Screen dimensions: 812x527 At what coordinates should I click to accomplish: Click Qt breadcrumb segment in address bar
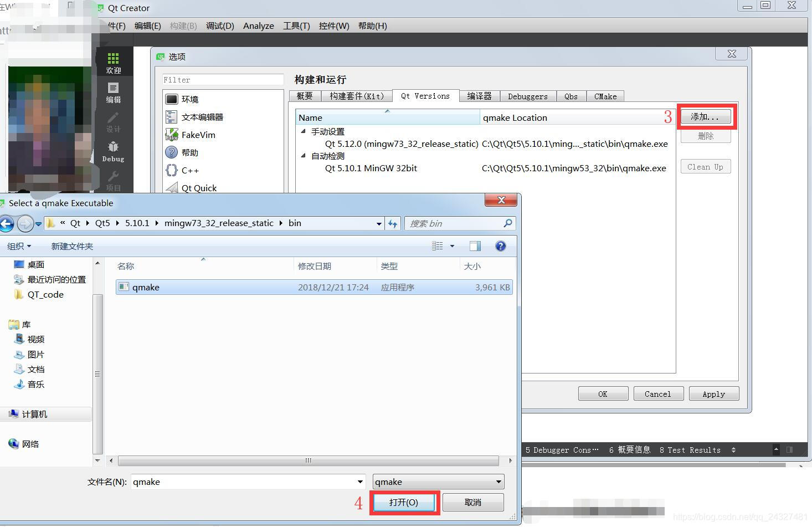(75, 223)
